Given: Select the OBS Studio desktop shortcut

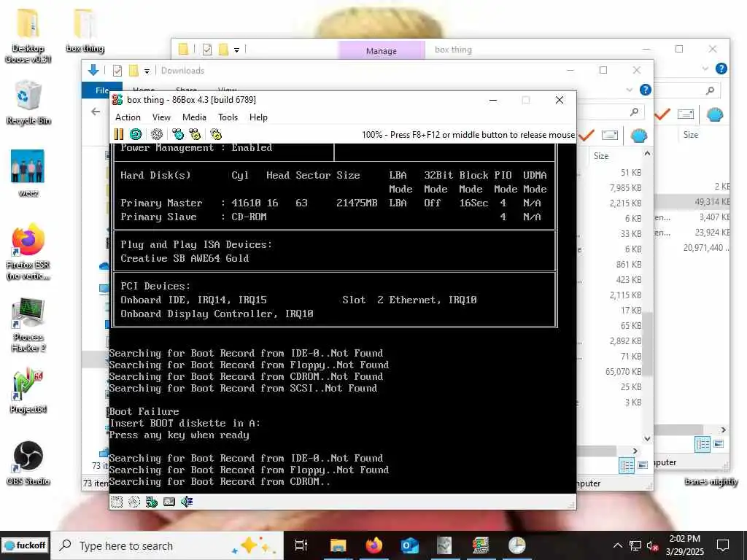Looking at the screenshot, I should (x=28, y=463).
